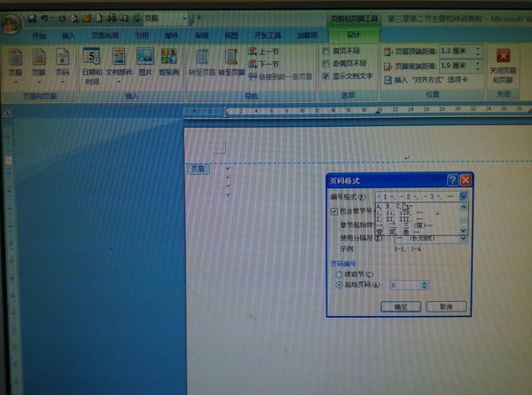Enable 首页不同 checkbox
Image resolution: width=532 pixels, height=395 pixels.
(325, 52)
